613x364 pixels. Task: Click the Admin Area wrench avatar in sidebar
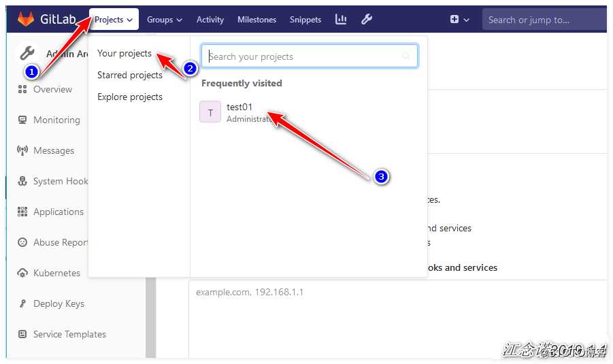point(27,53)
